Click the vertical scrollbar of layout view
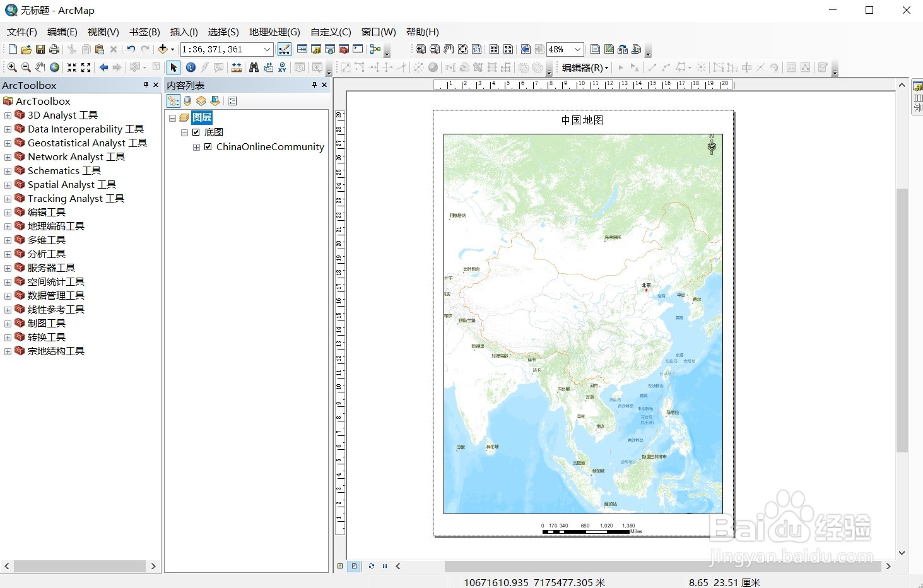This screenshot has width=923, height=588. 902,319
